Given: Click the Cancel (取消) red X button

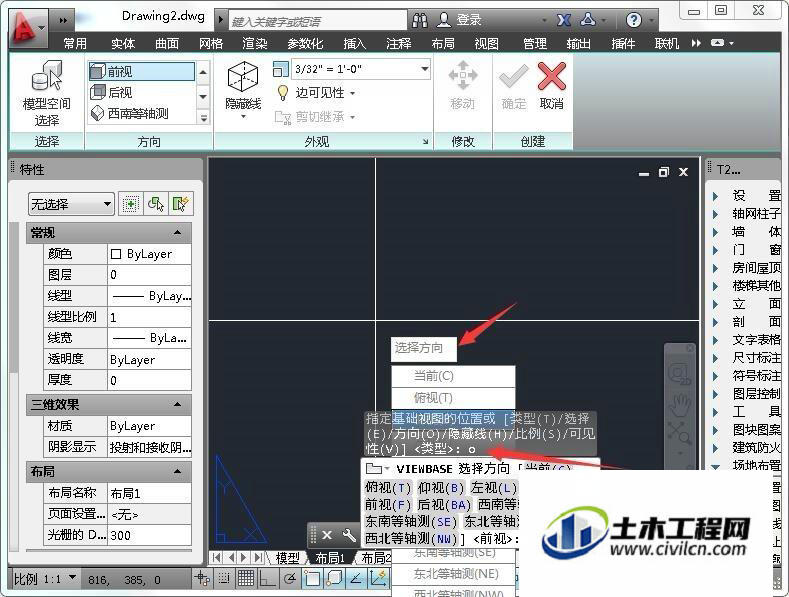Looking at the screenshot, I should click(x=551, y=78).
